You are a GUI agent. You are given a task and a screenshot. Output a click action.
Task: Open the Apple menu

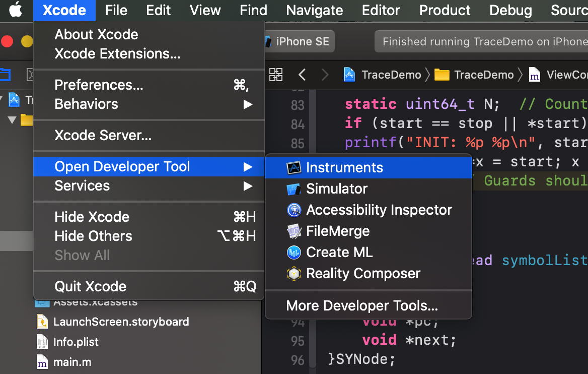pos(16,10)
